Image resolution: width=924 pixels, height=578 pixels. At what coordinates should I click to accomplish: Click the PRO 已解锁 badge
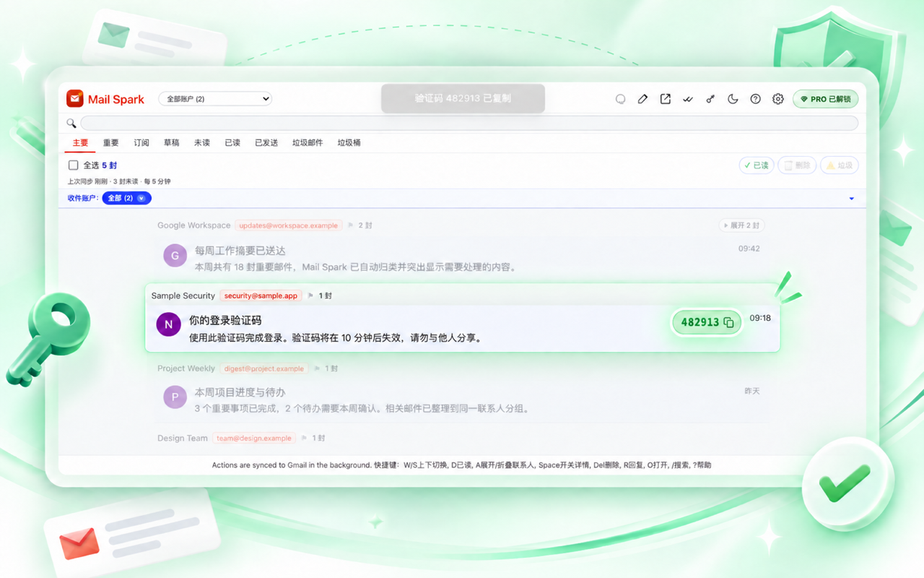[x=825, y=99]
